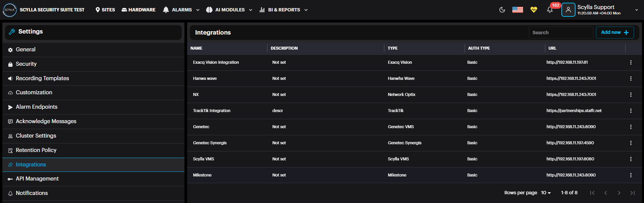Image resolution: width=644 pixels, height=203 pixels.
Task: Open API Management settings
Action: (x=37, y=179)
